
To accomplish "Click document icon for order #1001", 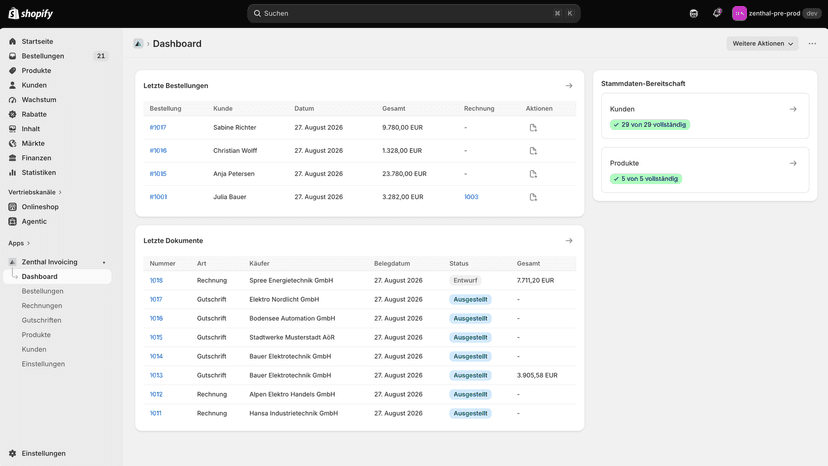I will (x=533, y=197).
